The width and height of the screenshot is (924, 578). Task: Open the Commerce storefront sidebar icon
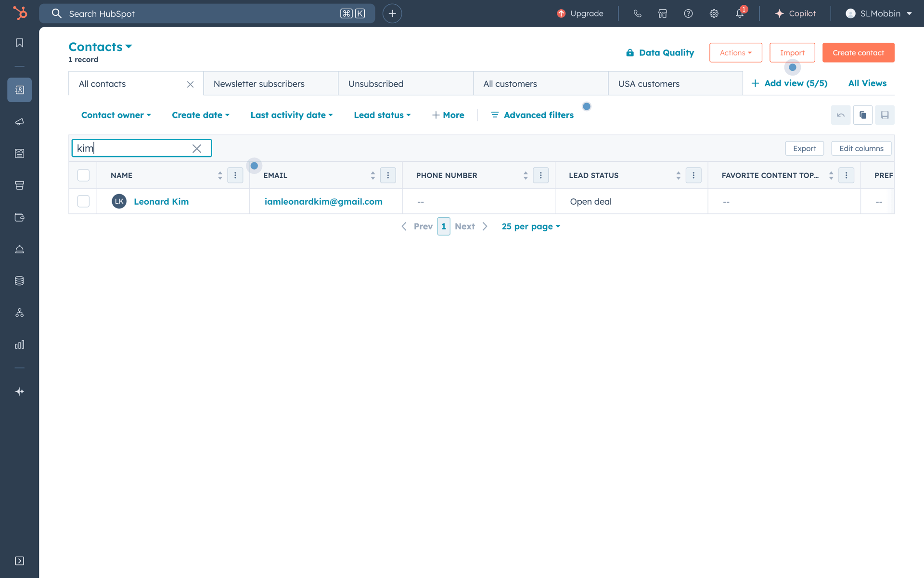(x=19, y=185)
